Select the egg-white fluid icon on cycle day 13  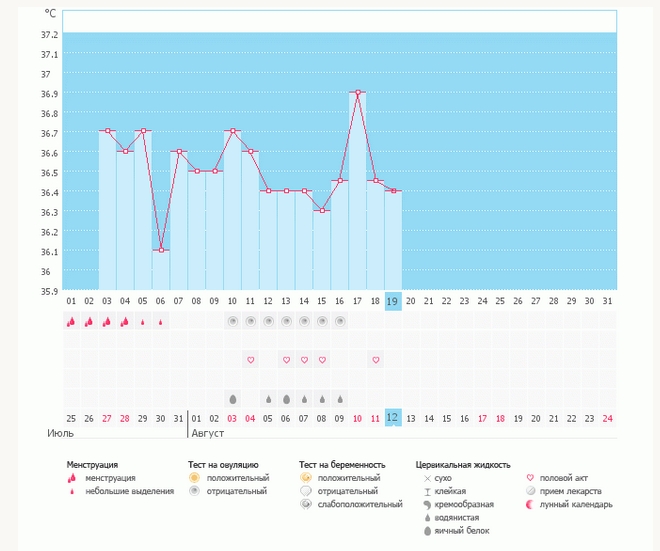286,398
